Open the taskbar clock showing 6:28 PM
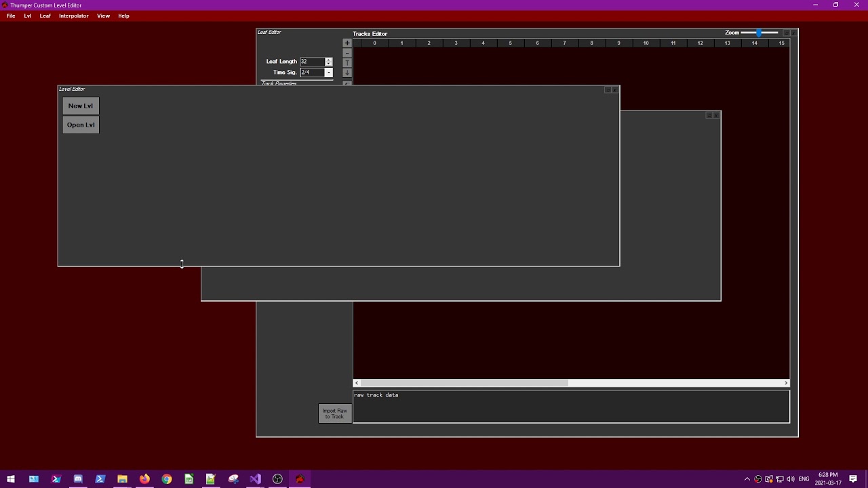 [828, 479]
